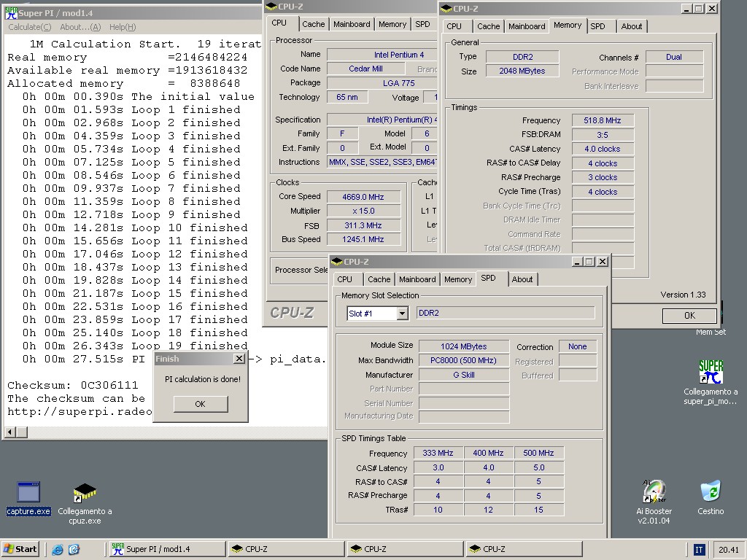Click the 500 MHz SPD frequency cell

[538, 453]
